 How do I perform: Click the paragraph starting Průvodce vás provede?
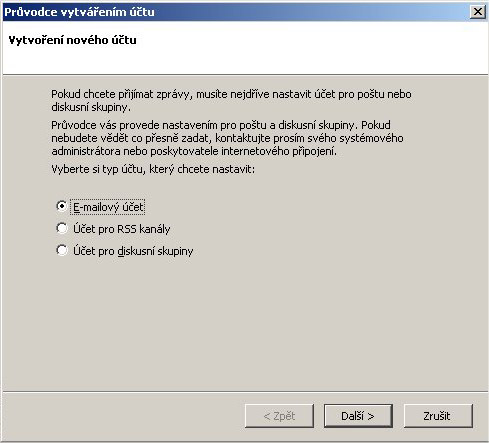[227, 138]
